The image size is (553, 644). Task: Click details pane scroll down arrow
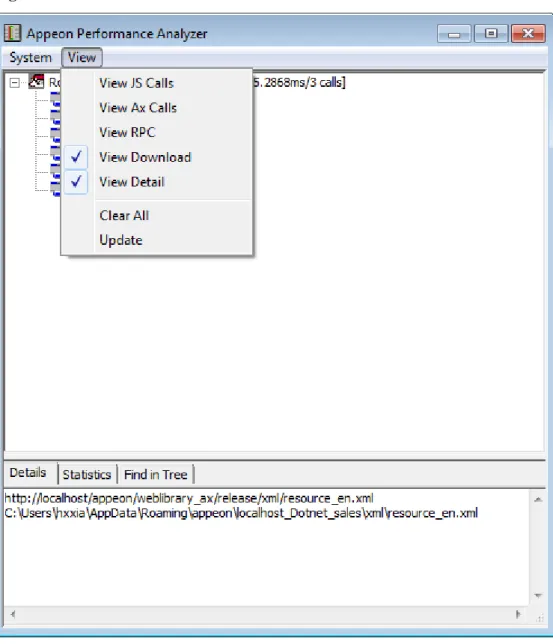pos(538,596)
